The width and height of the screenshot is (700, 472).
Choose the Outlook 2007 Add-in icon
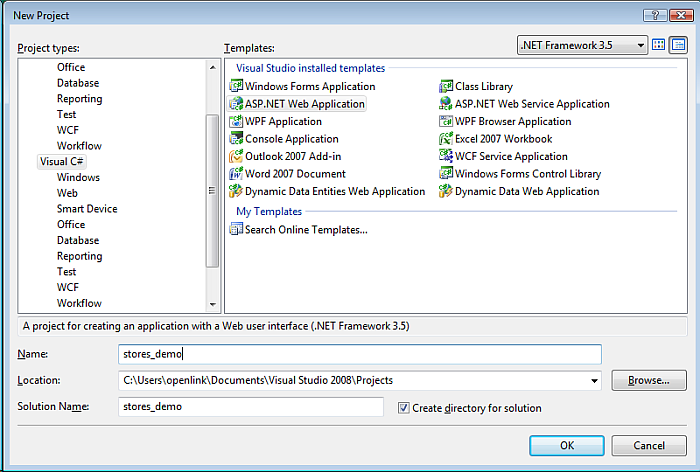[x=236, y=157]
